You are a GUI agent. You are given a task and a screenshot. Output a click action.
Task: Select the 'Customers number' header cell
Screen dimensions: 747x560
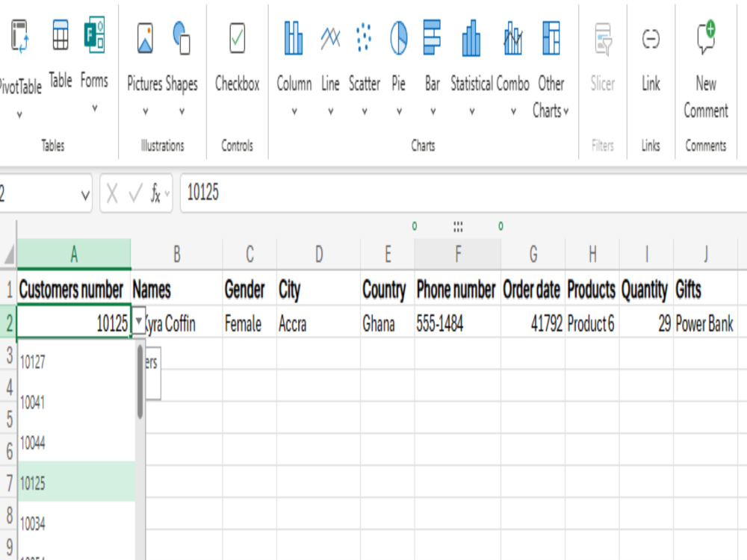[74, 289]
